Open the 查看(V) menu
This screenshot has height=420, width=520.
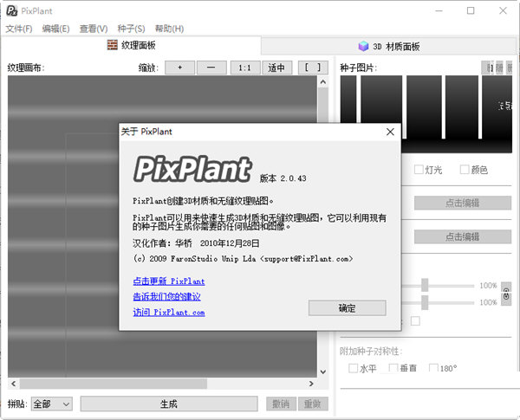pos(94,29)
